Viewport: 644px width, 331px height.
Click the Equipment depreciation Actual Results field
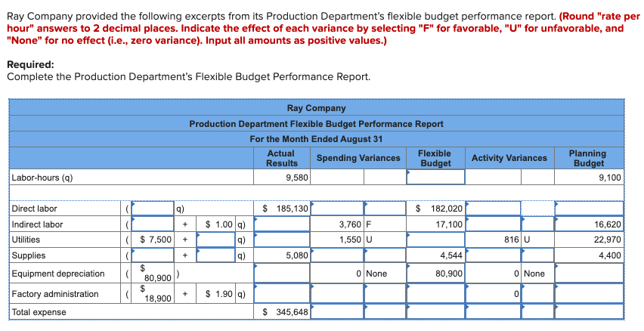pyautogui.click(x=282, y=273)
